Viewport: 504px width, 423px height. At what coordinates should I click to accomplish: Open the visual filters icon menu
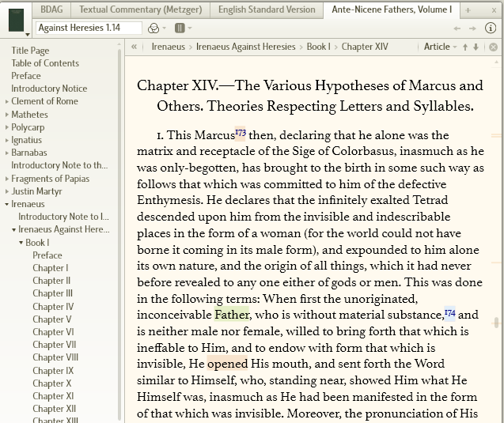pyautogui.click(x=156, y=28)
